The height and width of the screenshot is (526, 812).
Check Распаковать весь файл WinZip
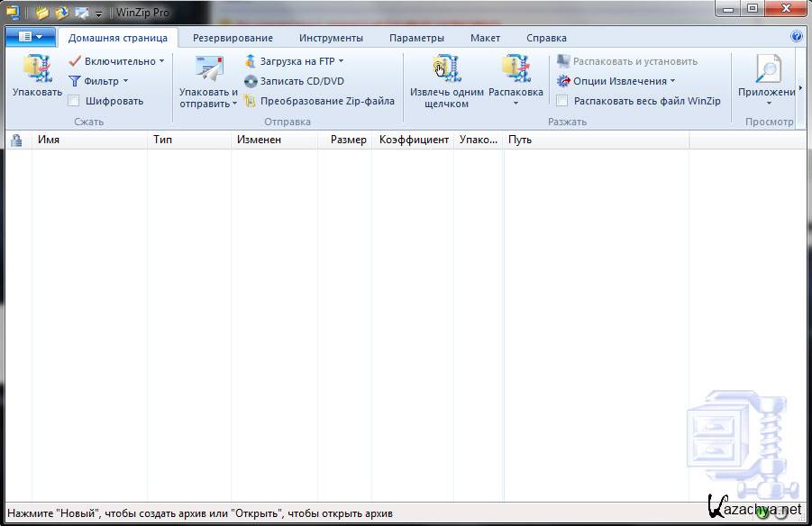click(562, 101)
